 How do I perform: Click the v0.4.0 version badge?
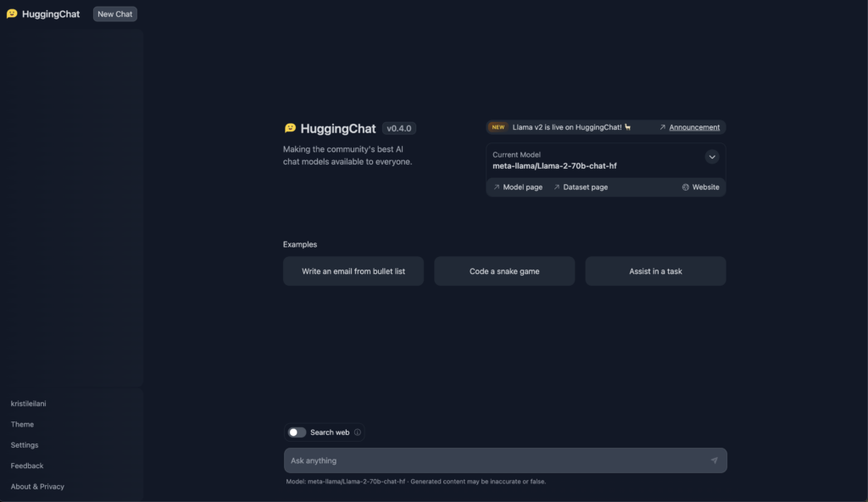click(x=399, y=128)
